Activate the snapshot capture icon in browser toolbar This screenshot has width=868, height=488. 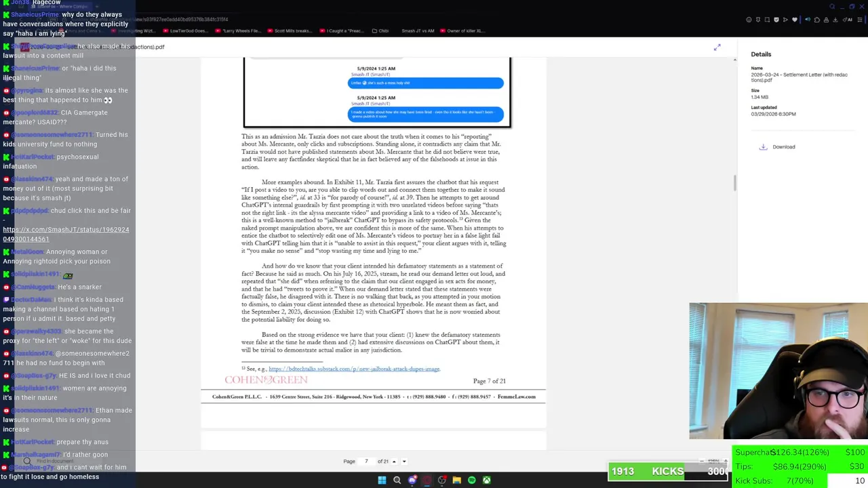pos(767,20)
